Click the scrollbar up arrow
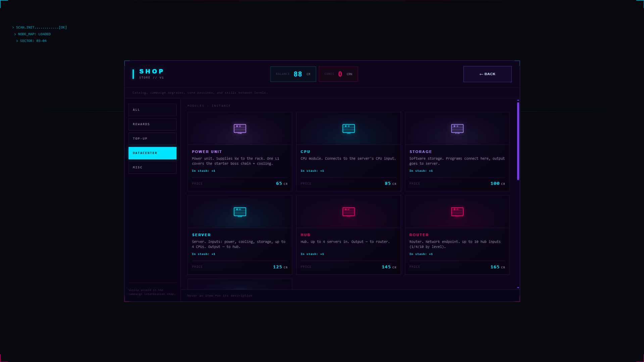The height and width of the screenshot is (362, 644). click(x=518, y=100)
